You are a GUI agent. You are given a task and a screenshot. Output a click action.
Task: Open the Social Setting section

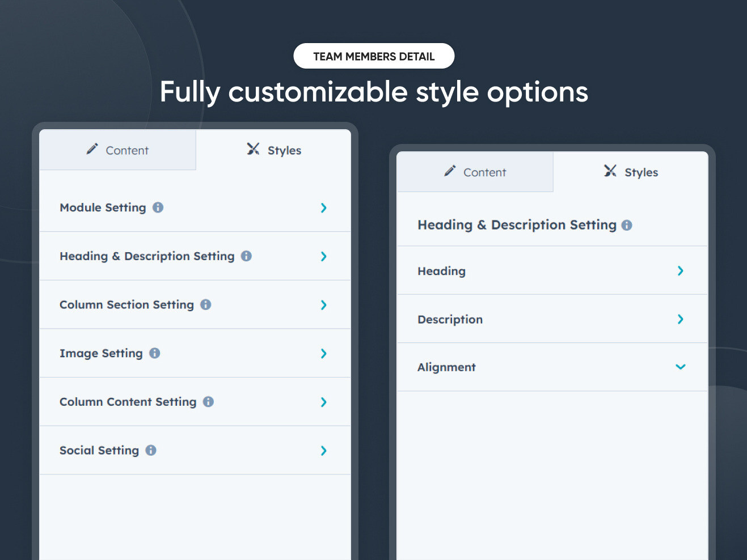click(x=195, y=450)
